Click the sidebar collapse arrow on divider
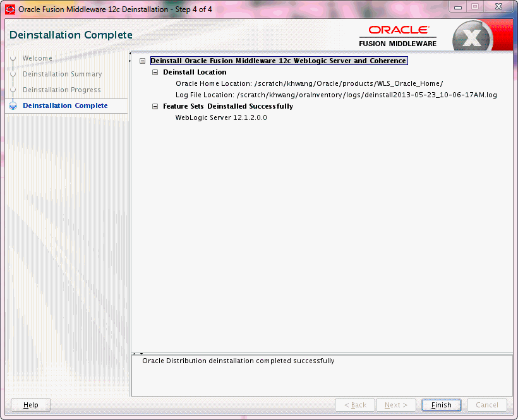Screen dimensions: 518x420 [130, 53]
